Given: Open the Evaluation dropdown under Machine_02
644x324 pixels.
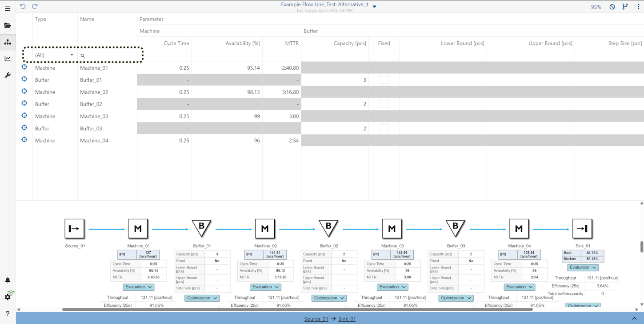Looking at the screenshot, I should coord(265,287).
